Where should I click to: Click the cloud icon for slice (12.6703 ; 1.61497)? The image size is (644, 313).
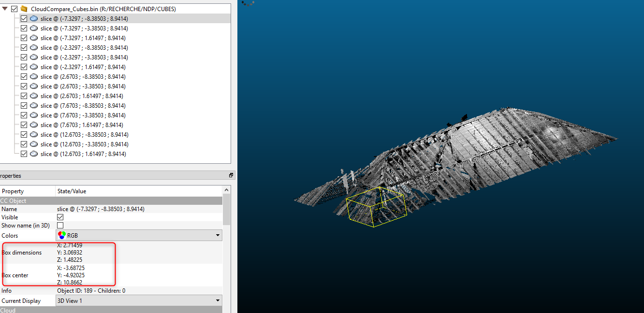coord(34,154)
